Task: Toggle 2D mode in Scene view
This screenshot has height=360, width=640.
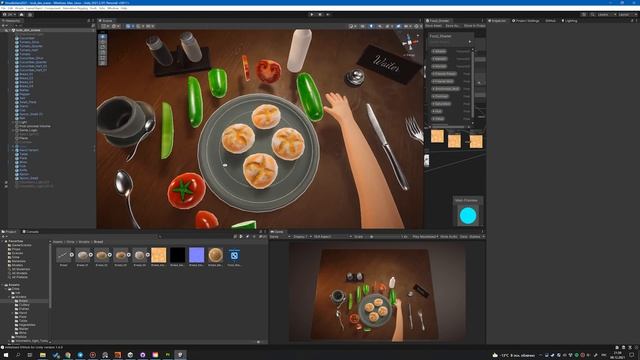Action: tap(362, 26)
